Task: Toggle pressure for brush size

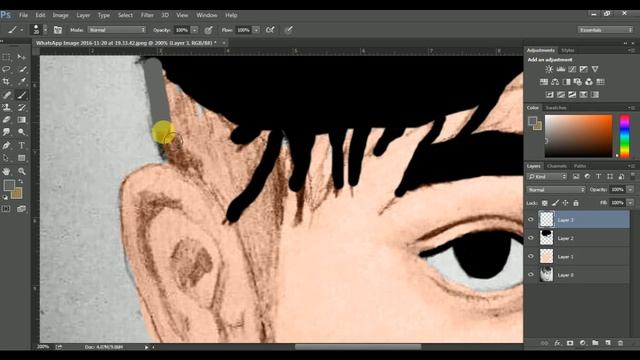Action: tap(289, 30)
